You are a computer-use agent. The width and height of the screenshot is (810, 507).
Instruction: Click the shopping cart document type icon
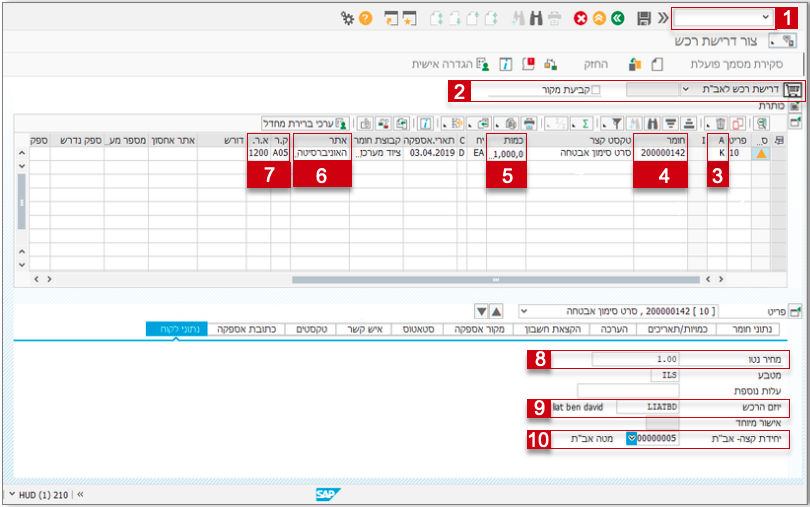point(792,90)
